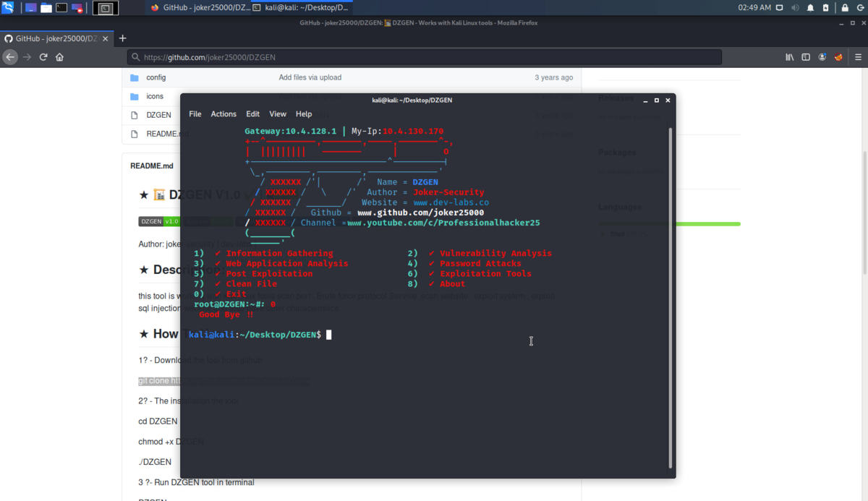The width and height of the screenshot is (868, 501).
Task: Open the config folder on GitHub
Action: pyautogui.click(x=156, y=77)
